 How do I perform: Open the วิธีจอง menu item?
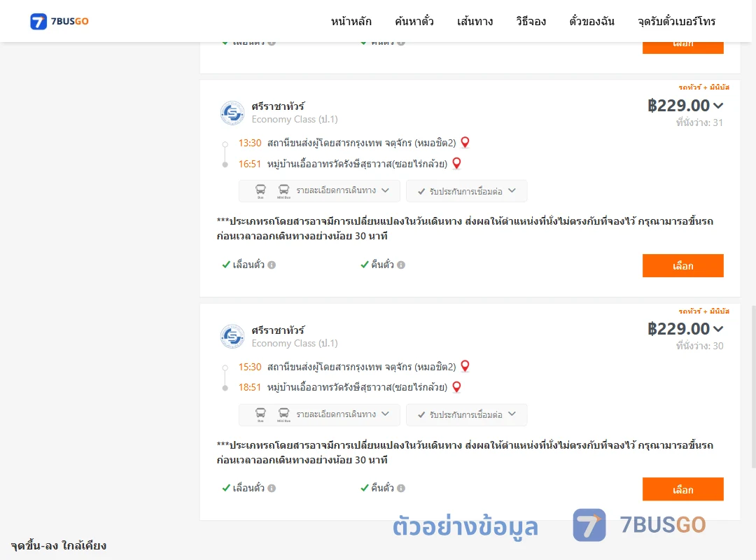pos(531,21)
